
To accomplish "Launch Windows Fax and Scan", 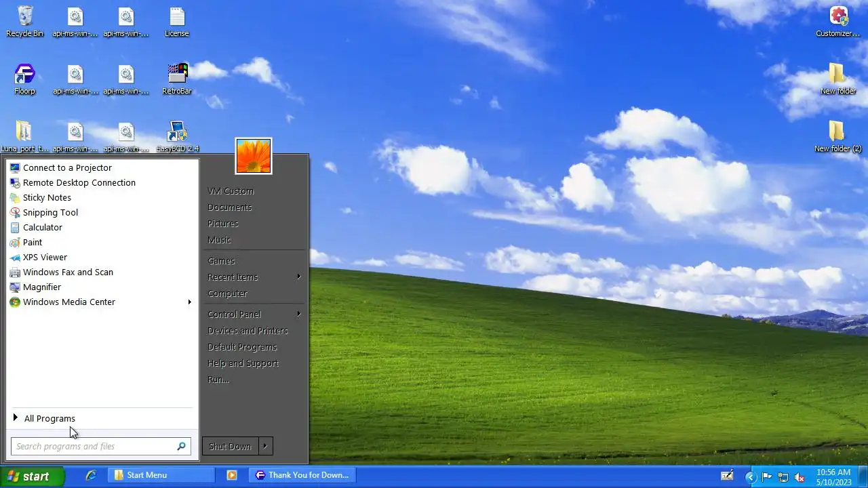I will point(102,272).
